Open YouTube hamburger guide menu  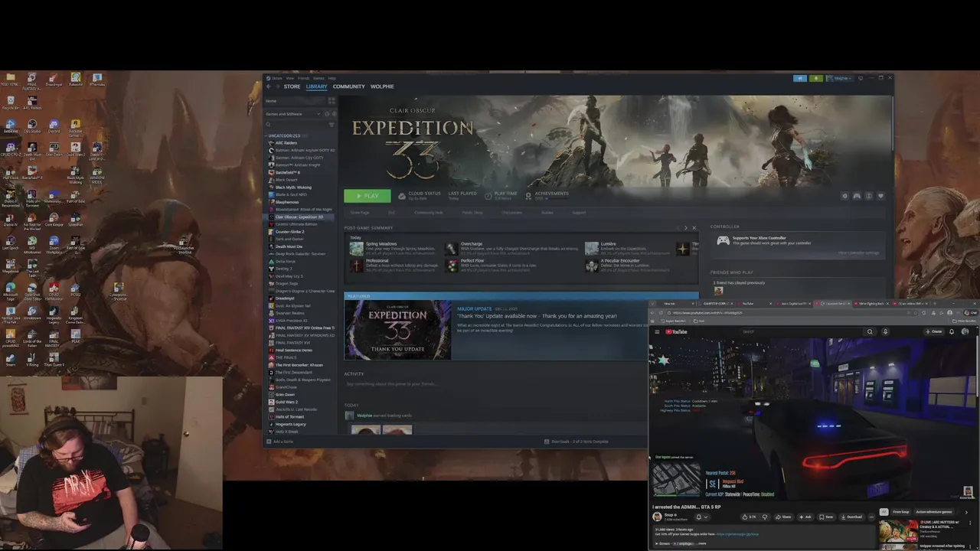(657, 331)
